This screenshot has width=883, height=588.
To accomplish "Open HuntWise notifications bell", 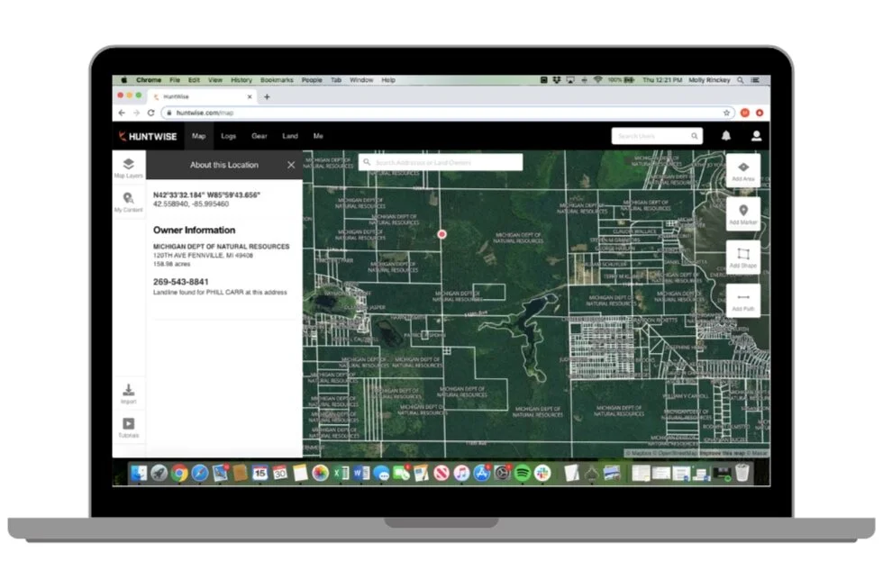I will pos(728,136).
